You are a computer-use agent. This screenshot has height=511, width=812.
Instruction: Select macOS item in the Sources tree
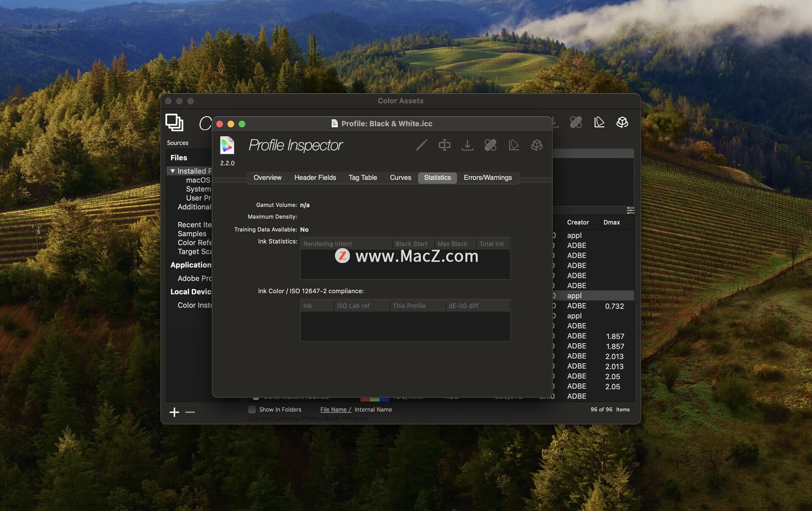click(198, 180)
